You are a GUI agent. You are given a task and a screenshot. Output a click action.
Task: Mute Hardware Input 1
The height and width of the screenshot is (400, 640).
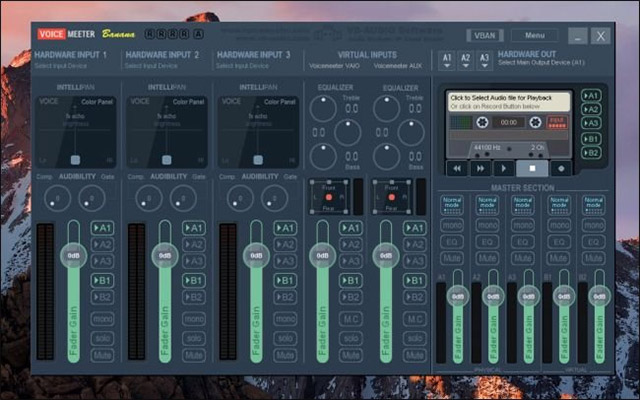coord(102,355)
